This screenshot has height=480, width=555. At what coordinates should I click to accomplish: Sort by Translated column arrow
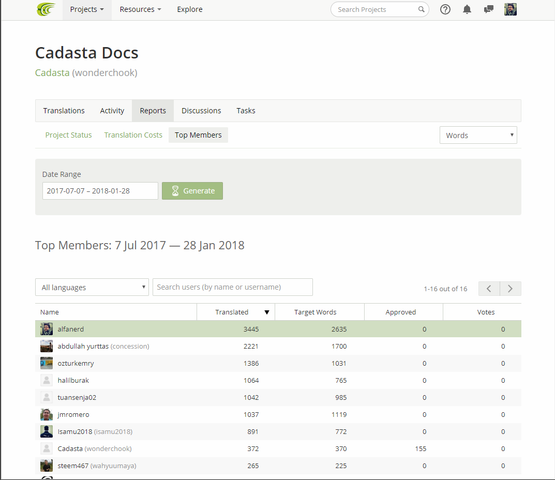coord(267,312)
